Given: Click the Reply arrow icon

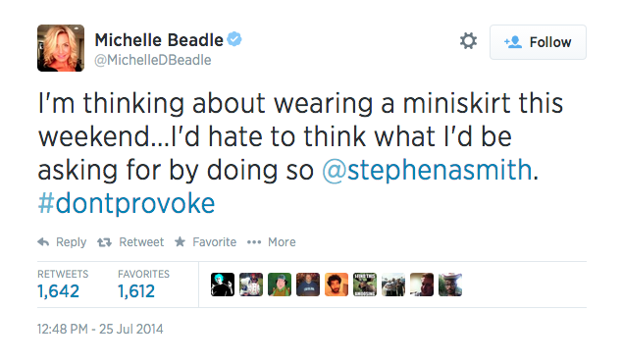Looking at the screenshot, I should coord(43,242).
